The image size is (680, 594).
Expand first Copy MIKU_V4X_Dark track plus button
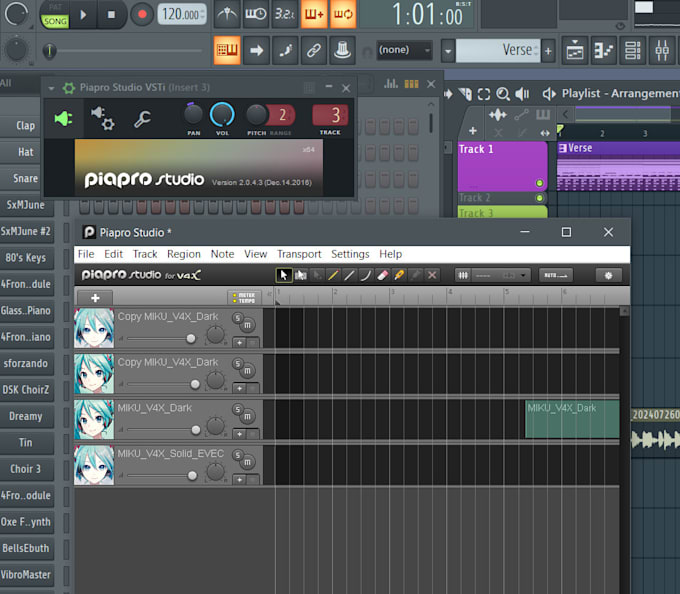click(x=239, y=343)
